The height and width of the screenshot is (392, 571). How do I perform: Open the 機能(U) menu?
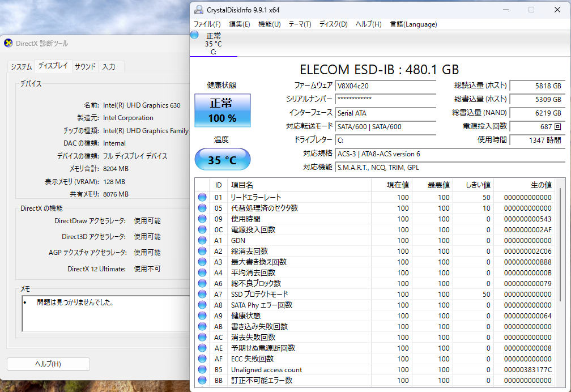tap(270, 24)
